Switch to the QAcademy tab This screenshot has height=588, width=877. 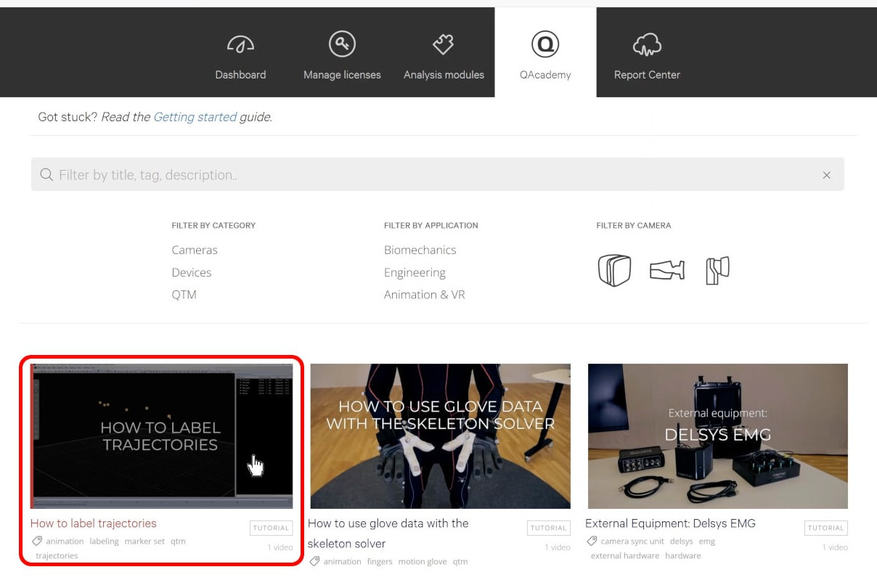pyautogui.click(x=545, y=53)
